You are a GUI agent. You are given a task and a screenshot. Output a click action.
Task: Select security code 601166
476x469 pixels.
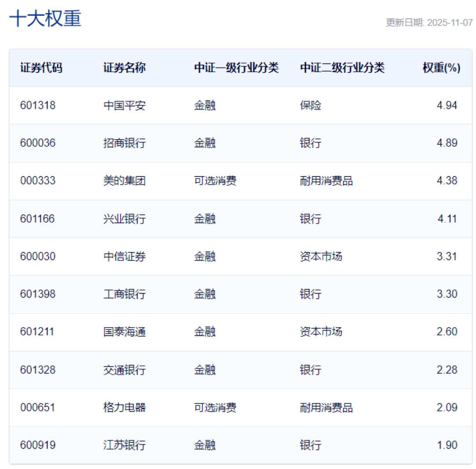37,219
